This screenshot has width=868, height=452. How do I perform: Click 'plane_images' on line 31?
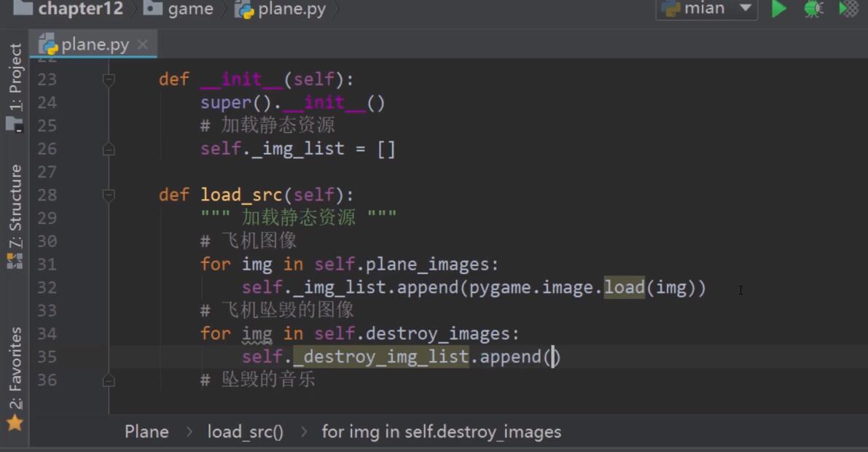click(x=427, y=264)
